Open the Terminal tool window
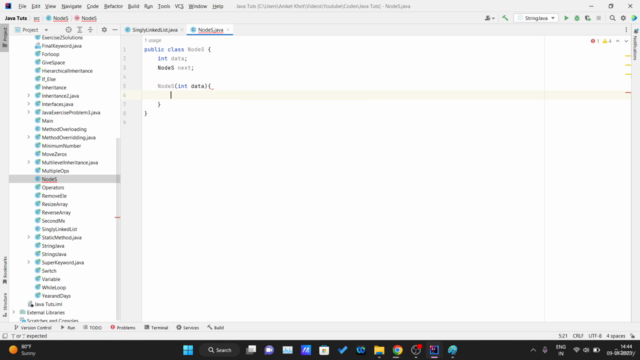Screen dimensions: 640x360 point(156,327)
